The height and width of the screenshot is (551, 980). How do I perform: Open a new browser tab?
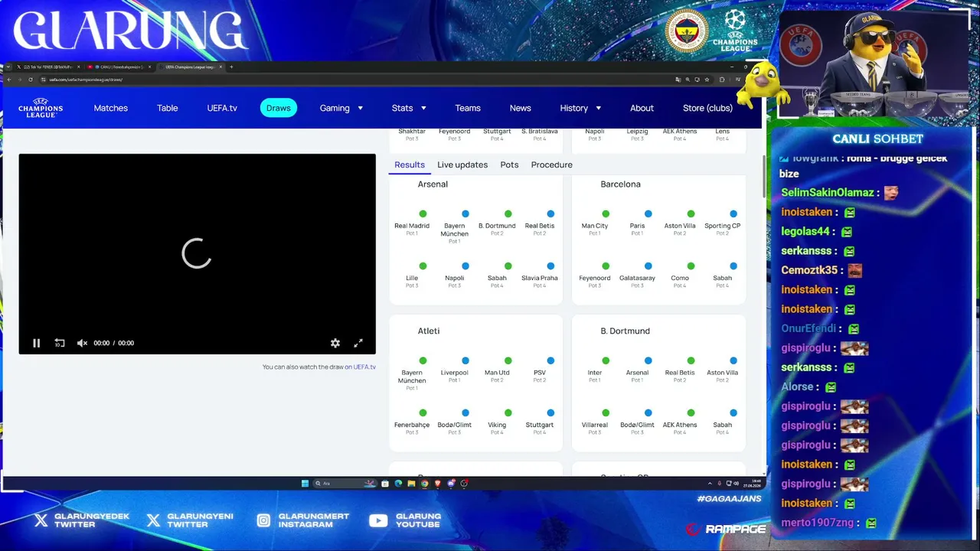[231, 67]
